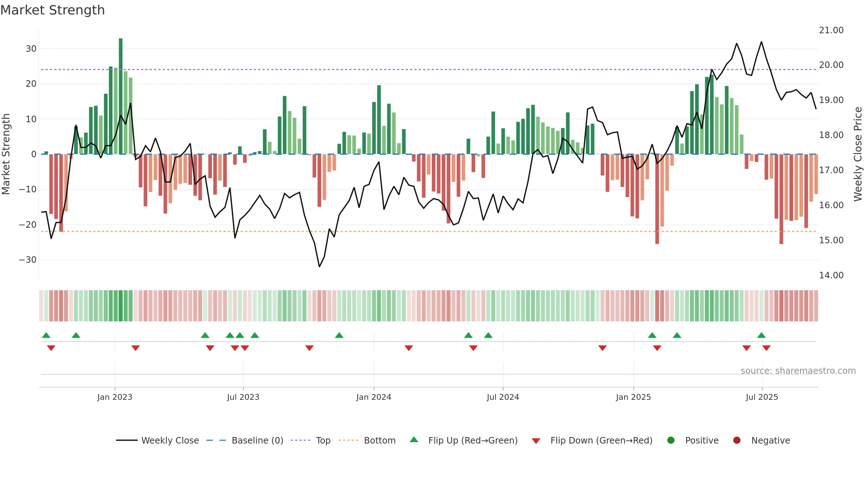The height and width of the screenshot is (488, 868).
Task: Click the orange dotted Bottom legend sample
Action: tap(349, 440)
